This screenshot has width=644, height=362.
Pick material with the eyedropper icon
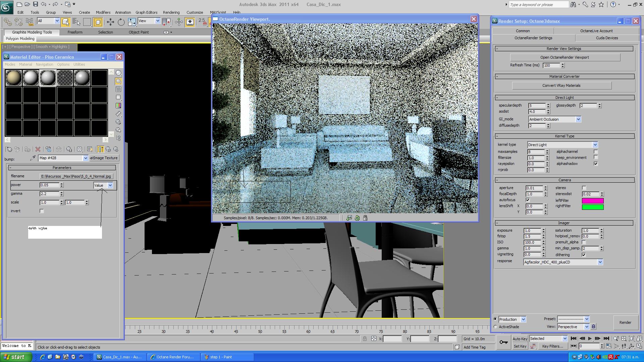tap(33, 158)
